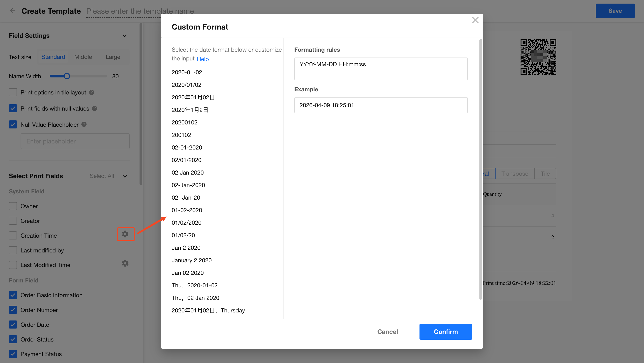Click the Creation Time gear settings icon
This screenshot has height=363, width=644.
coord(125,234)
